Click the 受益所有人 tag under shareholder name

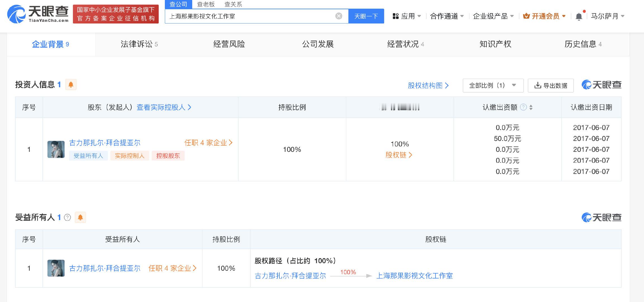[x=88, y=156]
